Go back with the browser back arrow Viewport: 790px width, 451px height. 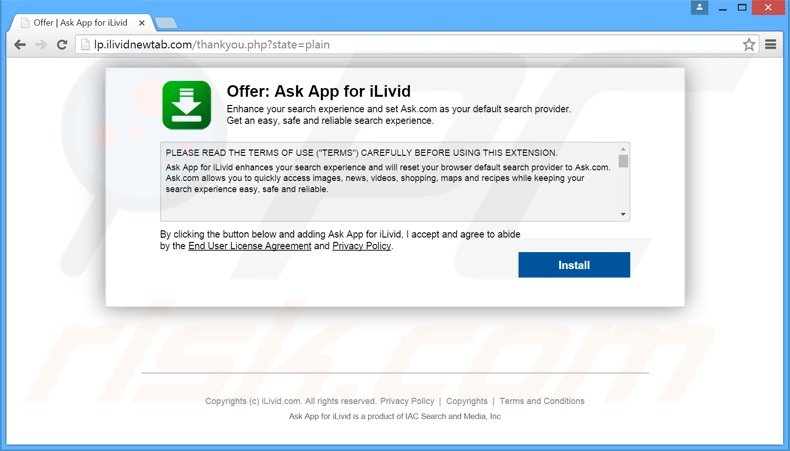(x=20, y=45)
